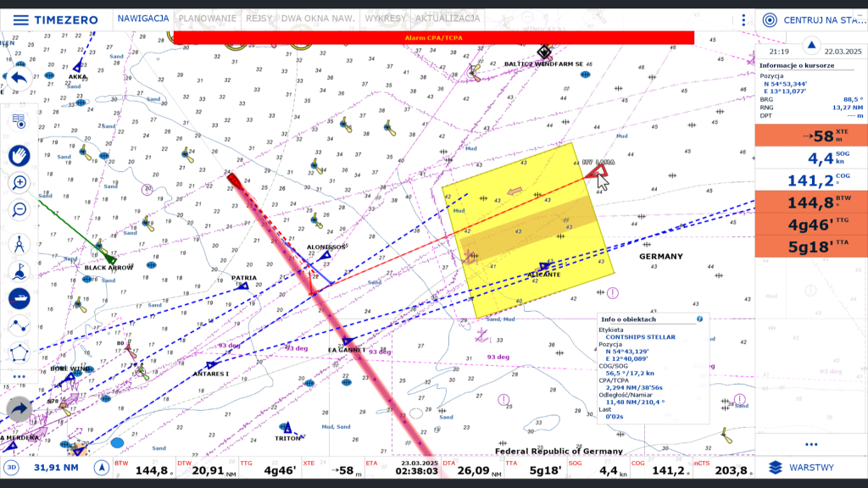Click the red Alarm CPA/TCPA banner

click(x=433, y=38)
